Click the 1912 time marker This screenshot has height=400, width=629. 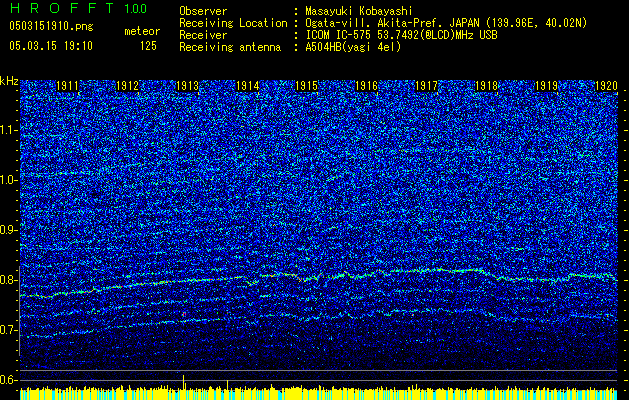pyautogui.click(x=128, y=86)
